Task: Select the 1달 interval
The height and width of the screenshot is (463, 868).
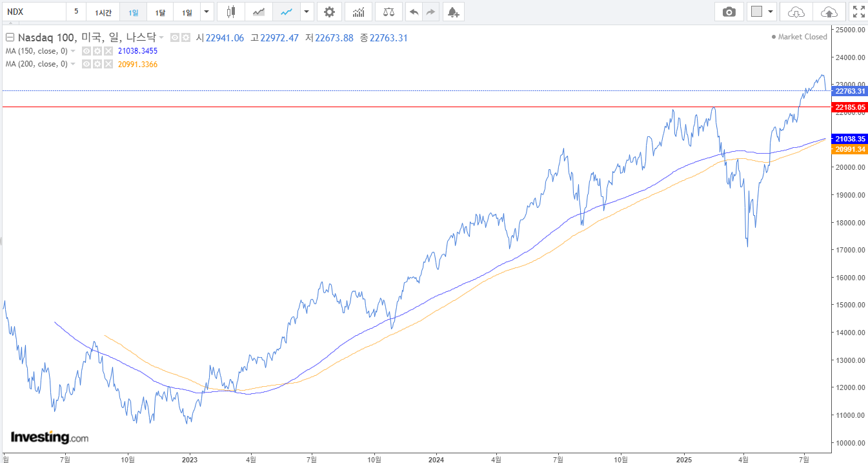Action: coord(160,12)
